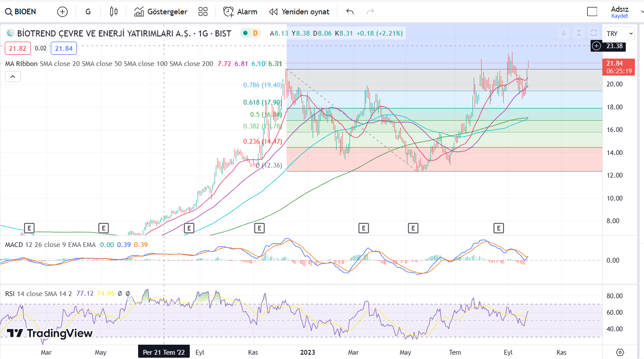Open the candlestick chart type selector
644x359 pixels.
(x=114, y=12)
